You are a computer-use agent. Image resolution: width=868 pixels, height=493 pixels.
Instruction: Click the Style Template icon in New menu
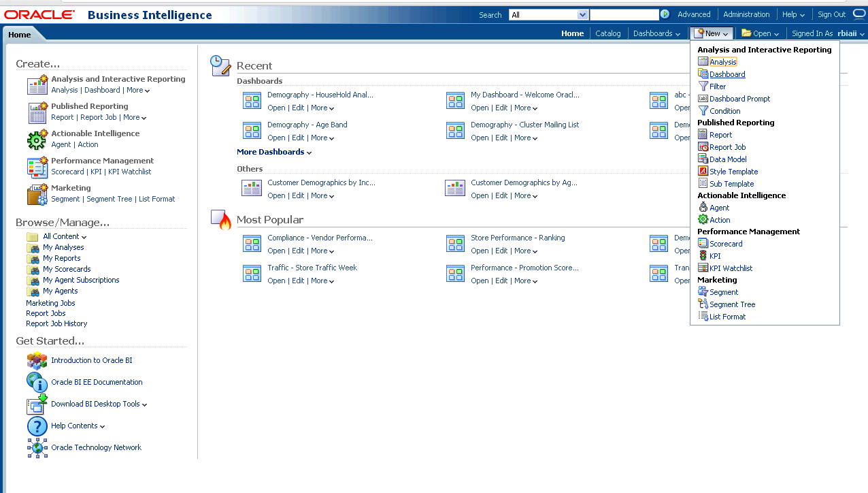tap(703, 172)
